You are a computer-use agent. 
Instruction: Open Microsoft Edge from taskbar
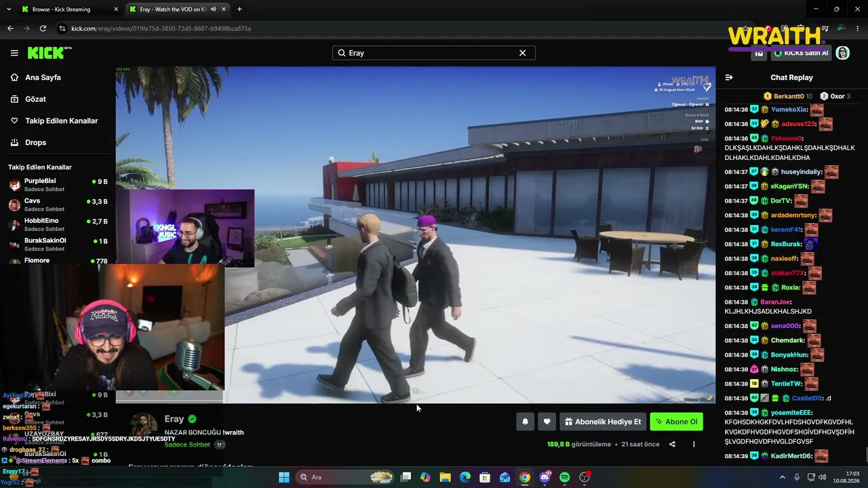[465, 477]
